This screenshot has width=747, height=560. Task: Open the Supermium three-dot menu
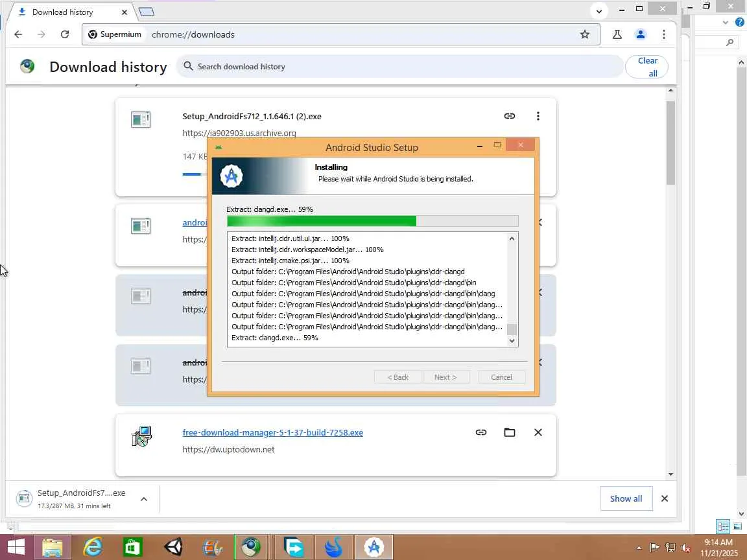click(x=663, y=34)
